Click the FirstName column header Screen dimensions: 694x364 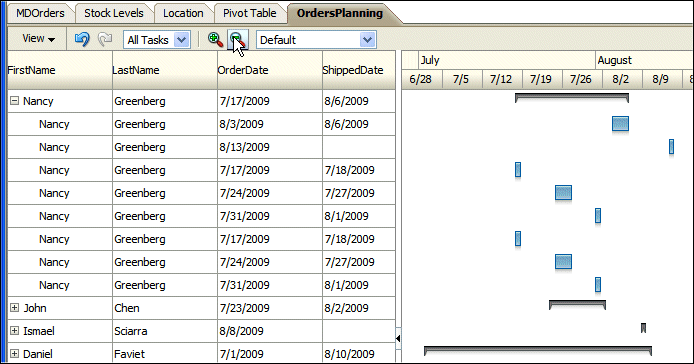pos(60,70)
